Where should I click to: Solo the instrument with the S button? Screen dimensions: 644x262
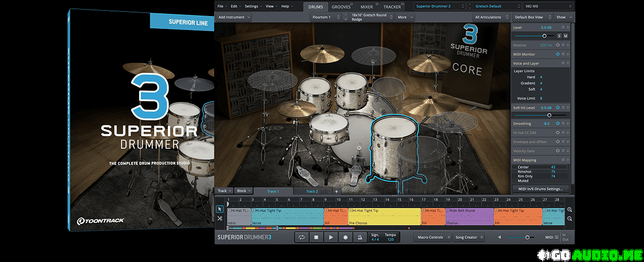click(x=559, y=36)
